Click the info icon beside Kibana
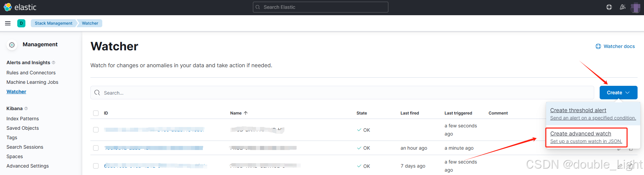Screen dimensions: 644x175 click(26, 108)
